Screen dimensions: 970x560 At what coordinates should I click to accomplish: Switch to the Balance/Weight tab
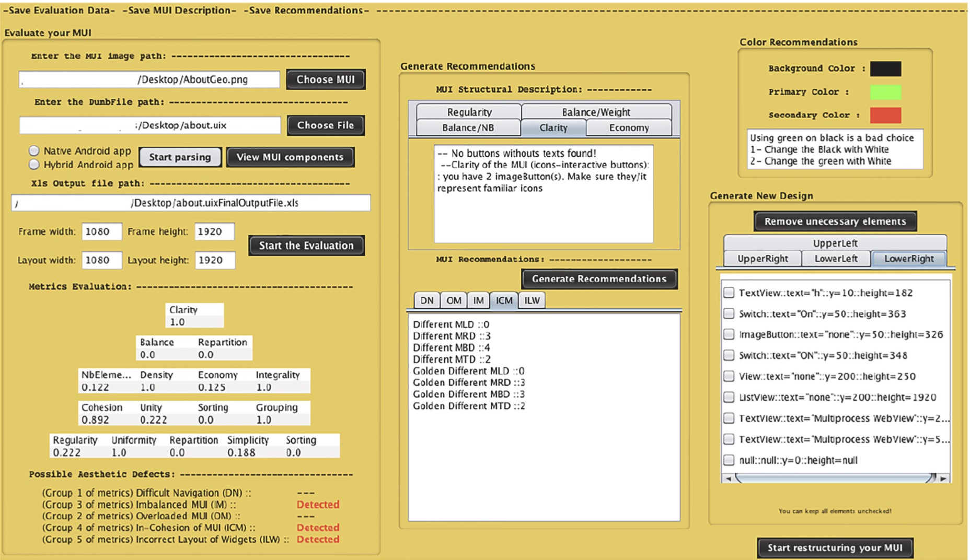(596, 112)
